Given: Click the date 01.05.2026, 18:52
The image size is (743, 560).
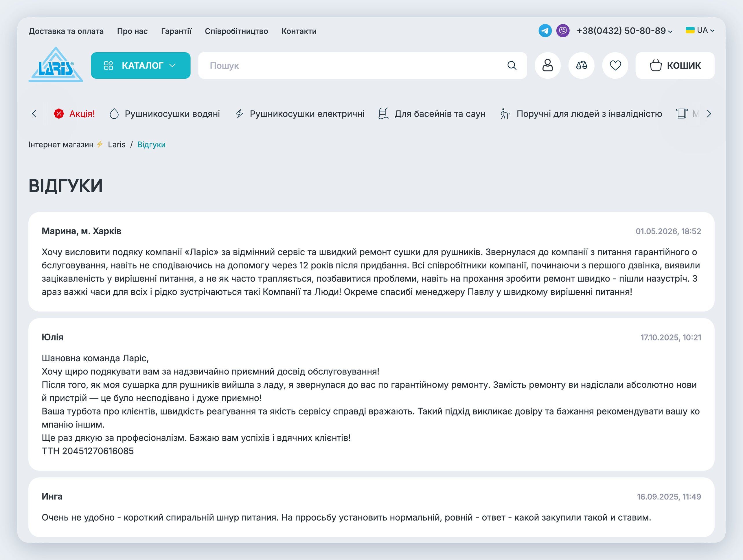Looking at the screenshot, I should pos(668,231).
